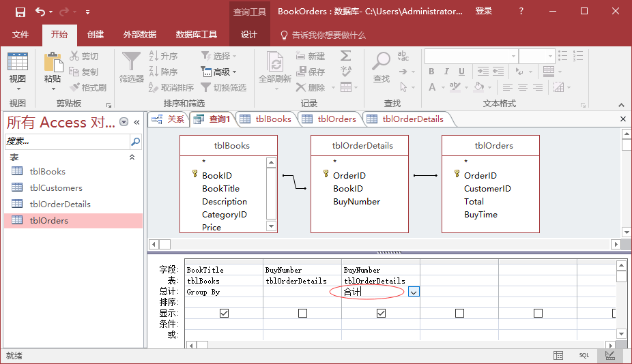
Task: Click the Format Painter (格式刷) icon
Action: [x=88, y=87]
